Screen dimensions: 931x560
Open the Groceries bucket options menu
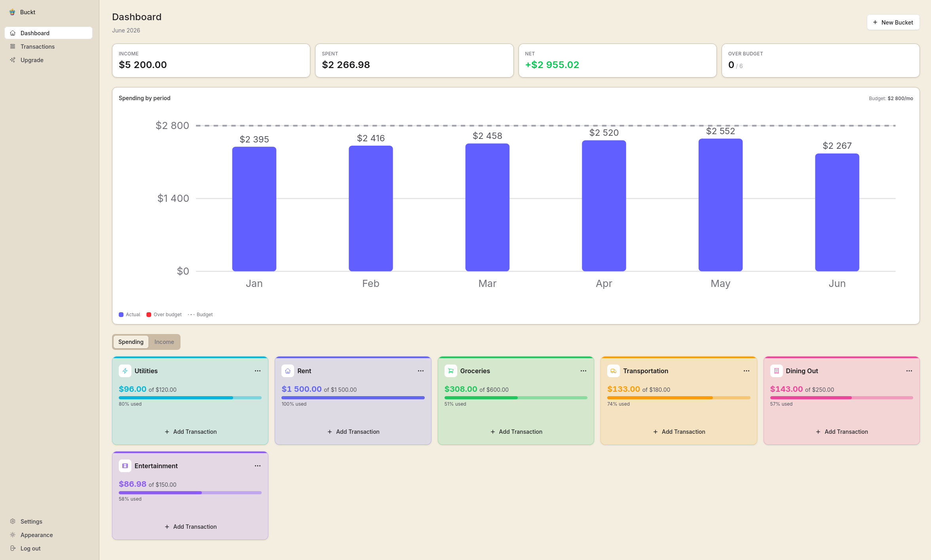pos(583,371)
